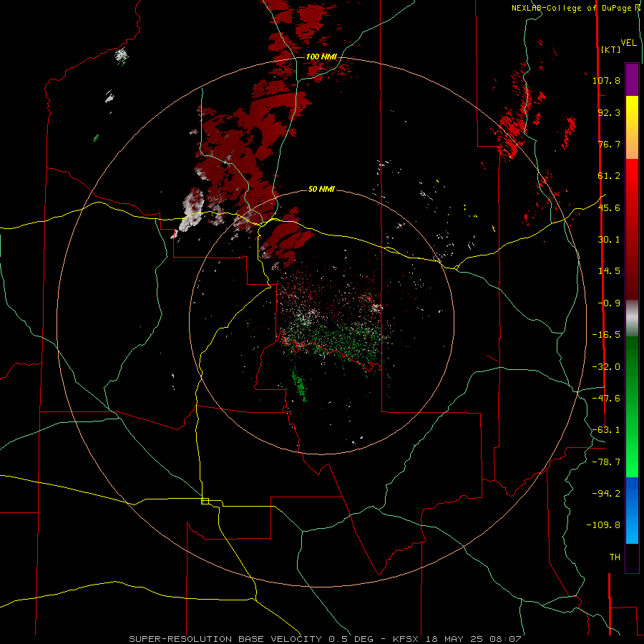644x644 pixels.
Task: Click the yellow square marker on the highway
Action: coord(205,501)
